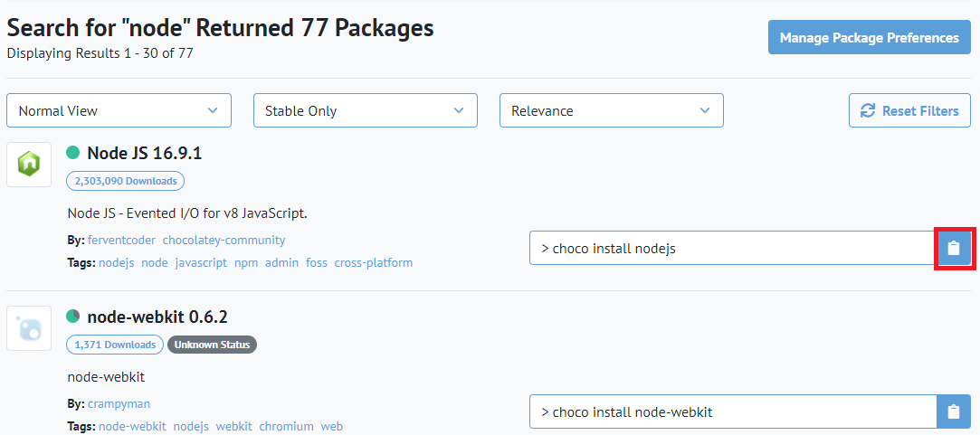
Task: Select the 'javascript' tag
Action: 201,262
